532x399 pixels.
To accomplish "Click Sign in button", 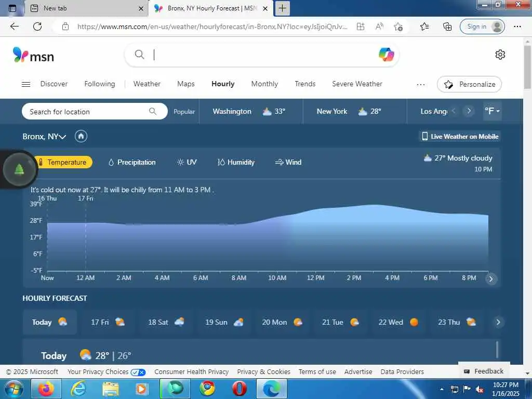I will 482,26.
